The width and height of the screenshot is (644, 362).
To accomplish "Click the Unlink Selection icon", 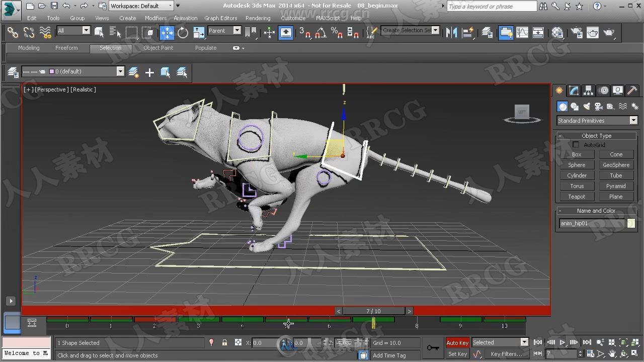I will click(x=29, y=33).
